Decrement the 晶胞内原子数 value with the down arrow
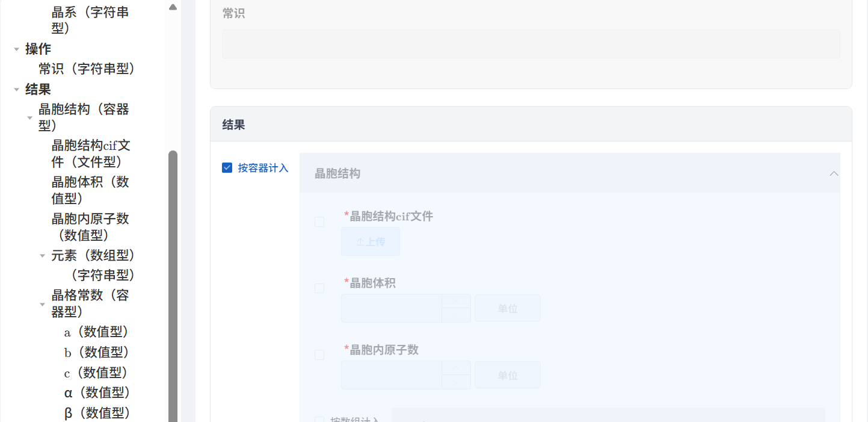This screenshot has width=868, height=422. (455, 381)
